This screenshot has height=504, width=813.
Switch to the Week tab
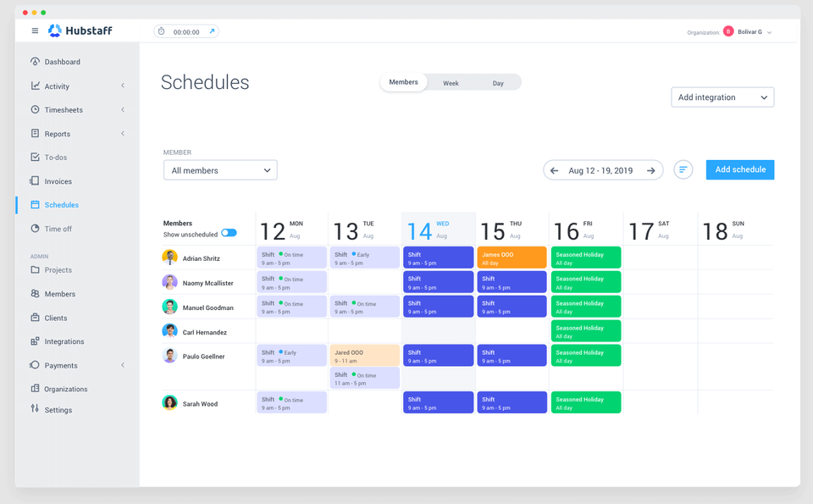(x=451, y=82)
